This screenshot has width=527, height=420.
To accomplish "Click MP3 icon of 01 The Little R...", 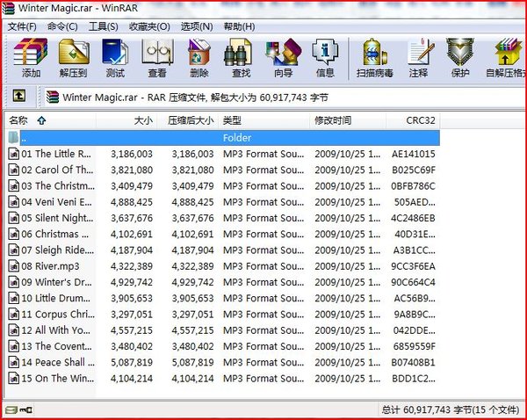I will click(13, 154).
